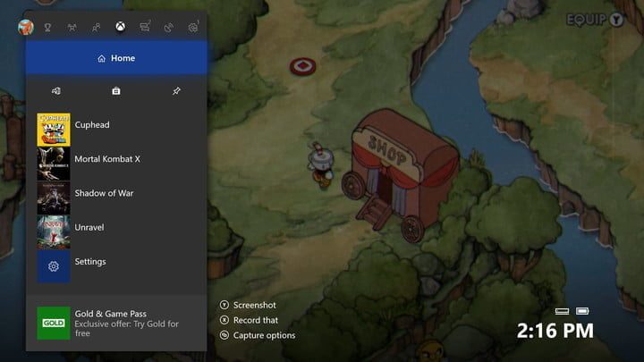Open the Broadcast and capture tab
The image size is (644, 362).
[x=168, y=27]
